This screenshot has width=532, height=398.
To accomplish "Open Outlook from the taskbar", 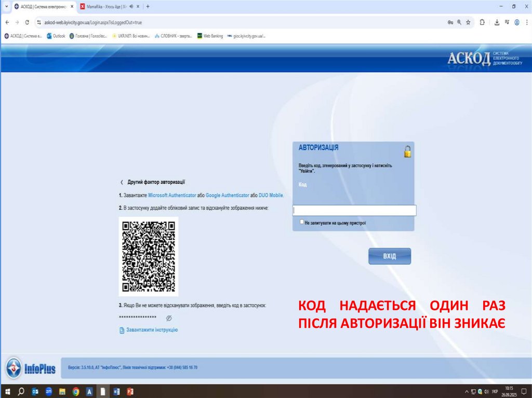I will pos(35,392).
